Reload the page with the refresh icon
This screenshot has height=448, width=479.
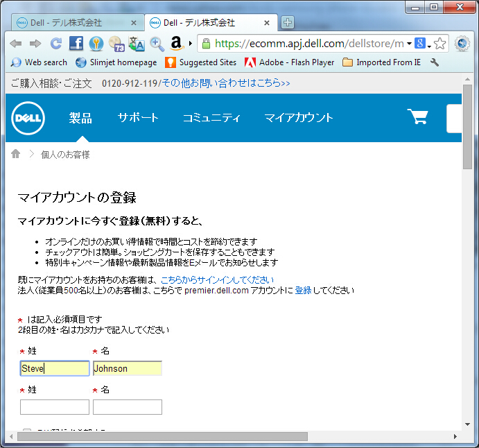(56, 44)
